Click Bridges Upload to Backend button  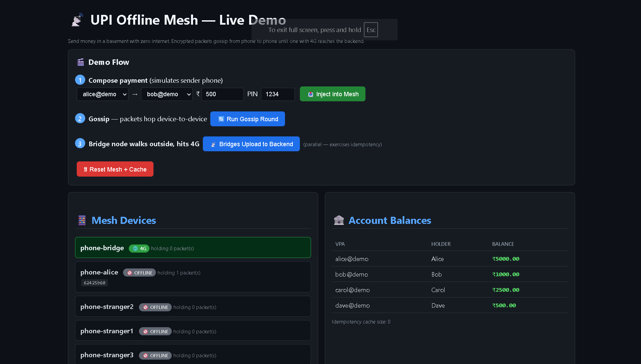tap(251, 144)
